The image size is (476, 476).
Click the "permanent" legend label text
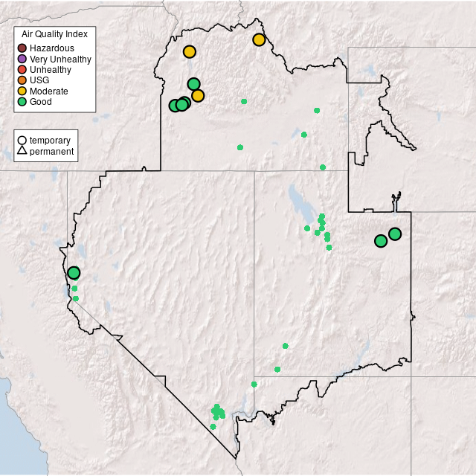pos(51,152)
